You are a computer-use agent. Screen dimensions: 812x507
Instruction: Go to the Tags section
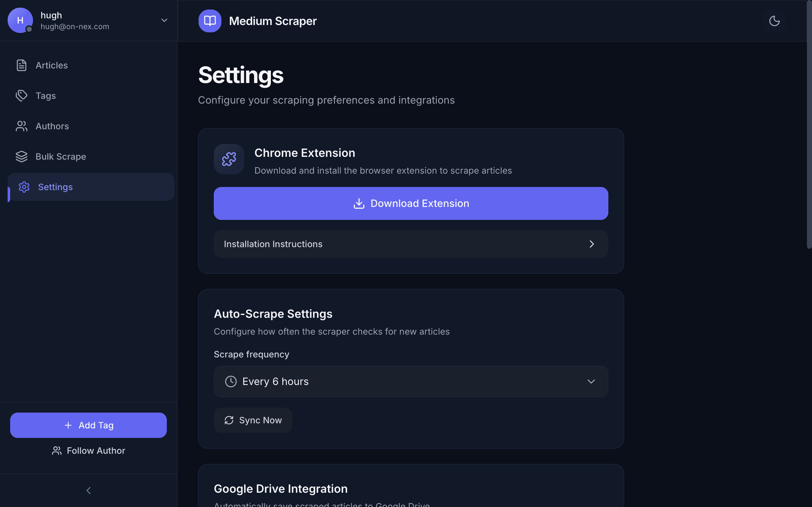coord(46,96)
